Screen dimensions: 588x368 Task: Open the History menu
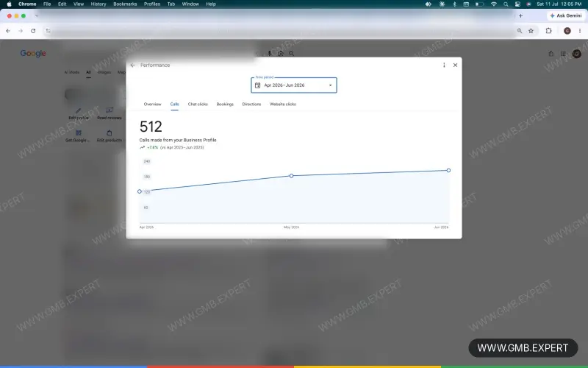pos(98,4)
